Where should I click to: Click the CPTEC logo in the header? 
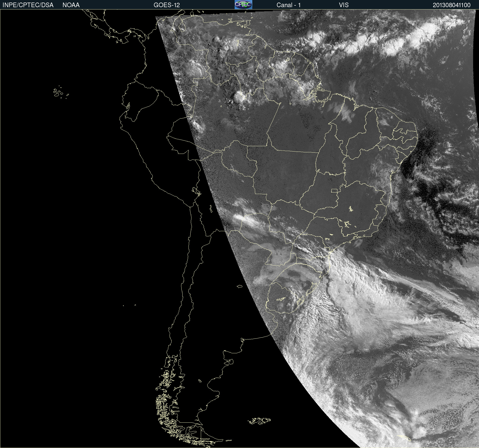pyautogui.click(x=243, y=5)
